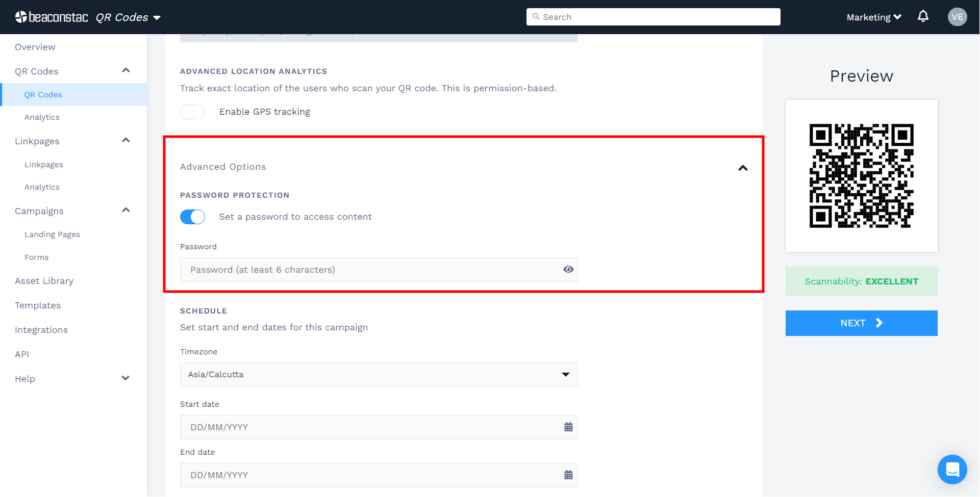
Task: Click the Beaconstac logo
Action: pyautogui.click(x=52, y=17)
